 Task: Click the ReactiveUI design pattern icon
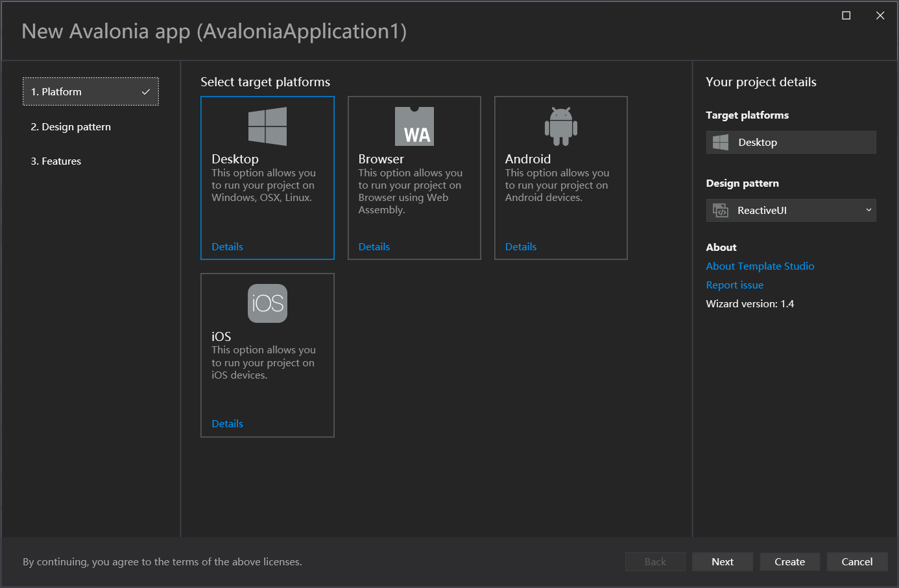coord(721,211)
